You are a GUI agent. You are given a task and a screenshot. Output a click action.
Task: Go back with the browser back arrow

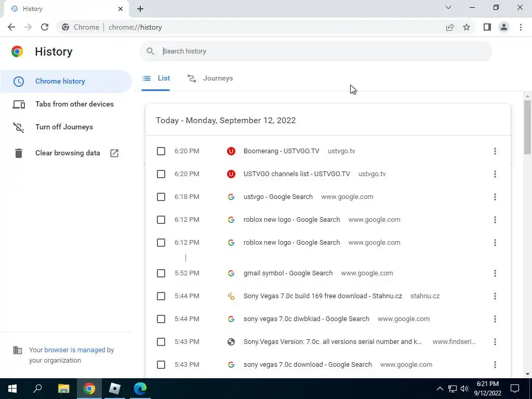[x=11, y=27]
